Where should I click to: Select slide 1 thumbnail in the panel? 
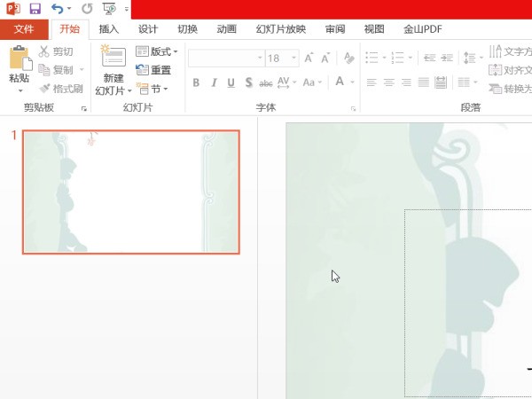coord(130,192)
